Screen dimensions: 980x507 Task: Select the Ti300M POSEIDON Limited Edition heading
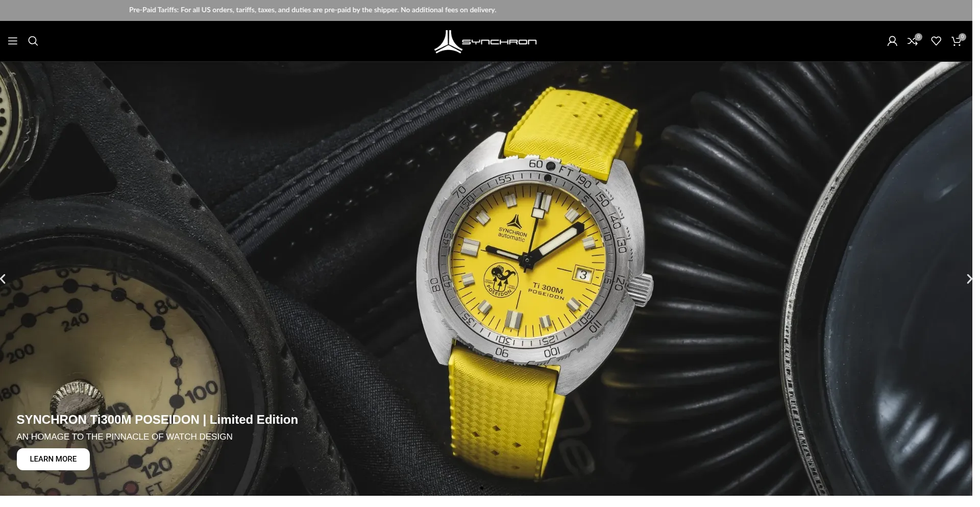[157, 420]
